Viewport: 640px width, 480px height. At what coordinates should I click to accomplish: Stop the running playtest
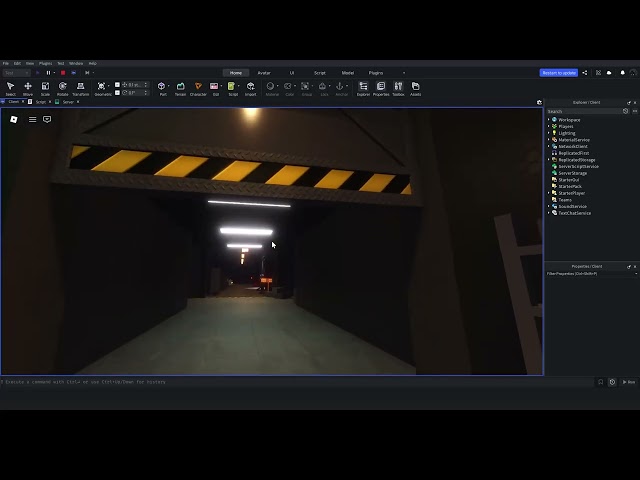63,73
